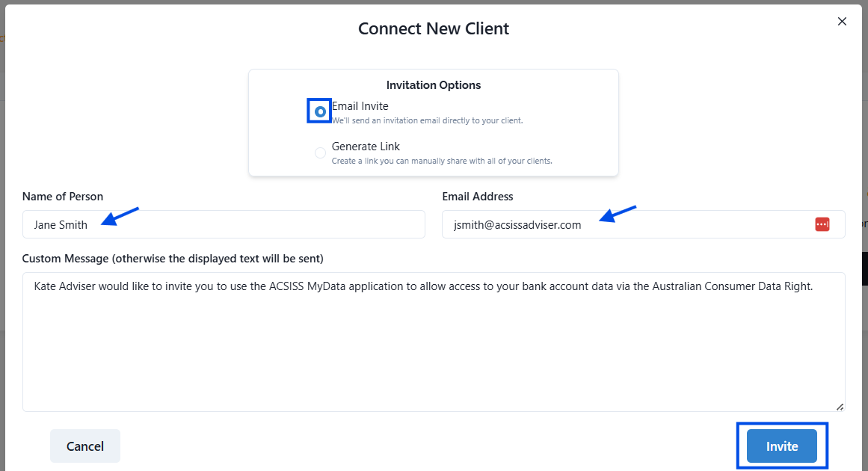Click the "Name of Person" field label
868x471 pixels.
coord(63,197)
